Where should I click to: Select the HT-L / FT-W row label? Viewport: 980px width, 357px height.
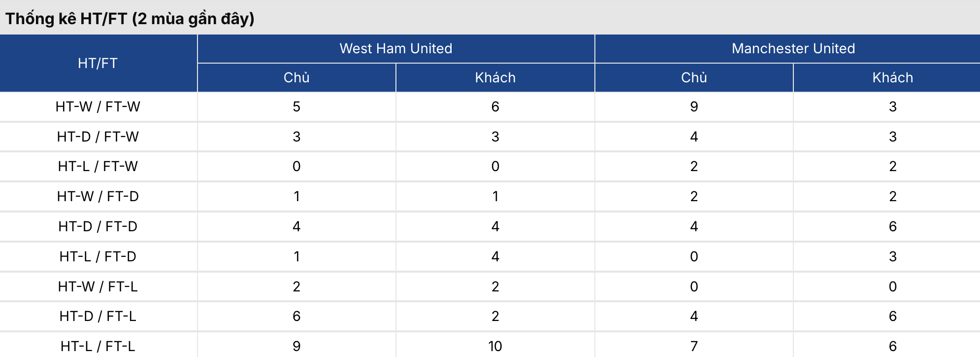[x=98, y=166]
